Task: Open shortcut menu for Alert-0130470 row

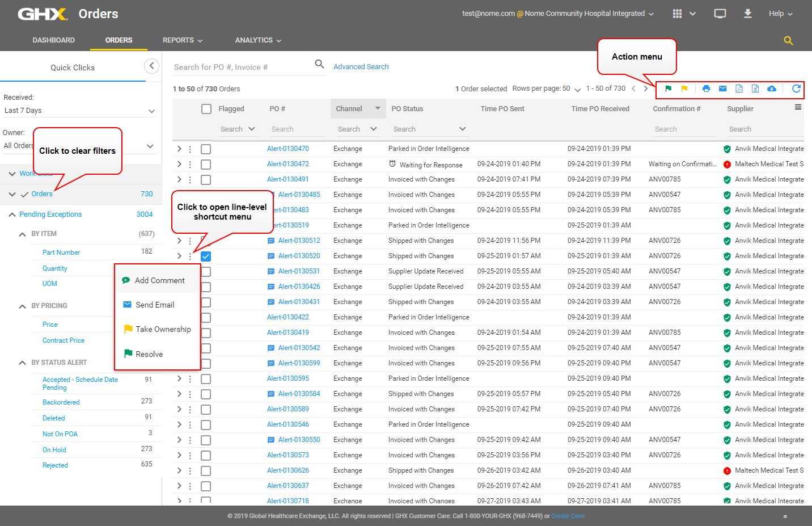Action: tap(190, 149)
